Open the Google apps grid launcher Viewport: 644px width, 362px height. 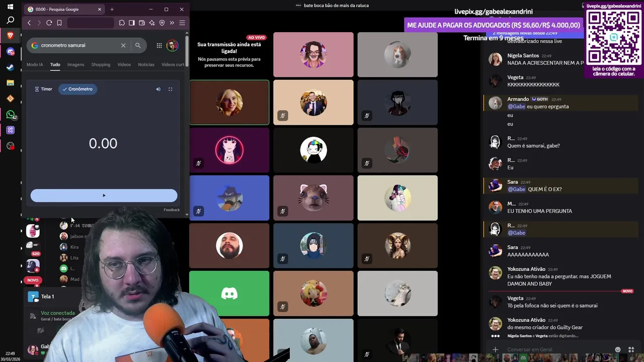click(159, 45)
